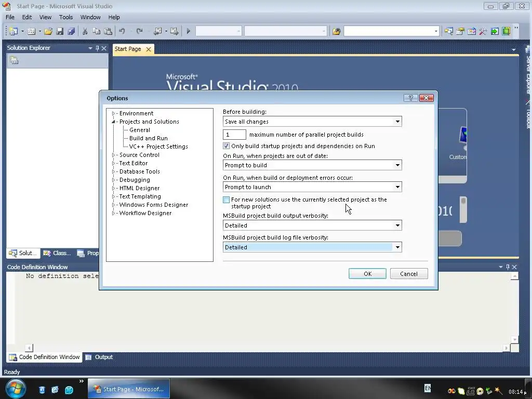Click the Start Page tab close button
Viewport: 532px width, 399px height.
tap(148, 49)
